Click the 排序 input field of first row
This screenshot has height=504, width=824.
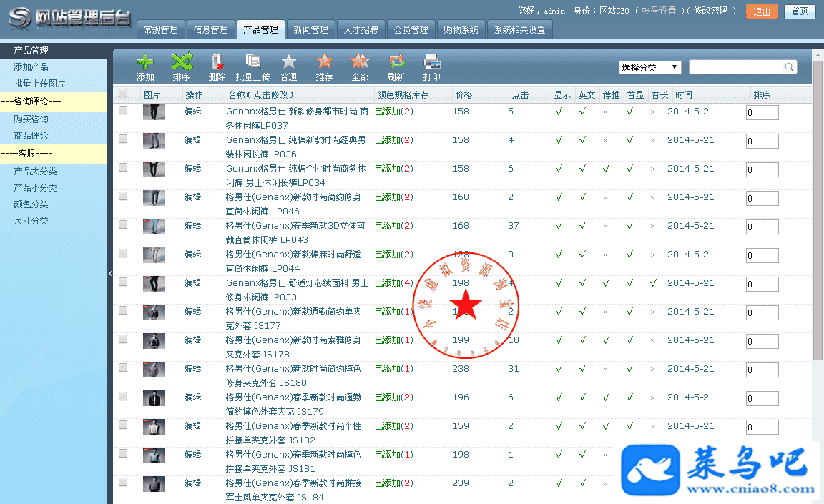point(762,113)
